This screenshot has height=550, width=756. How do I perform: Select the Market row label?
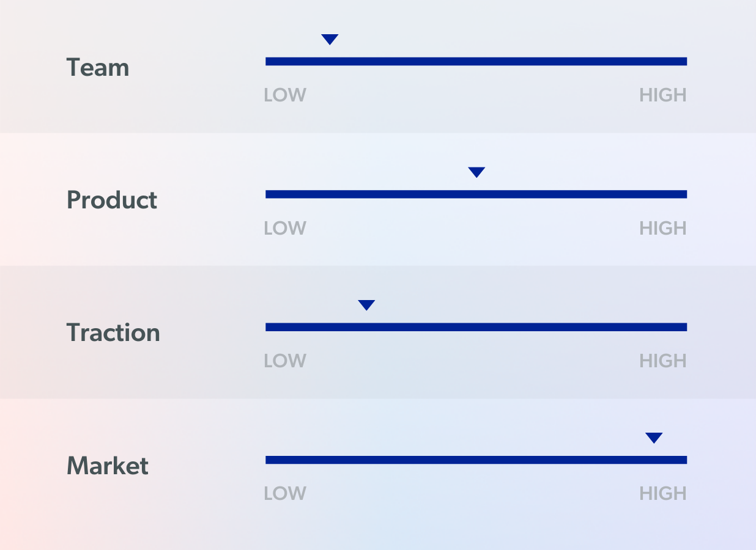point(107,466)
